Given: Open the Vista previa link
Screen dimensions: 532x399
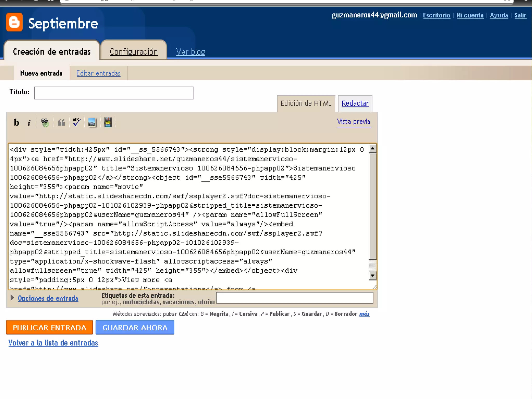Looking at the screenshot, I should tap(354, 122).
